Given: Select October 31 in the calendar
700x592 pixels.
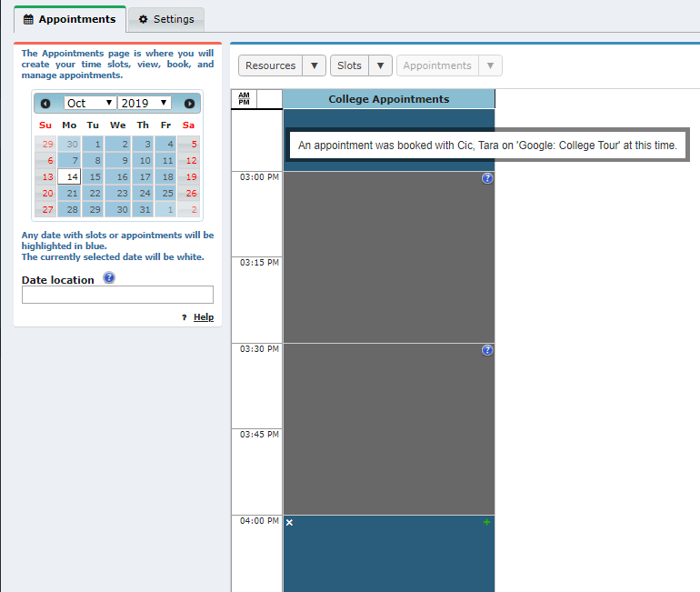Looking at the screenshot, I should click(142, 209).
